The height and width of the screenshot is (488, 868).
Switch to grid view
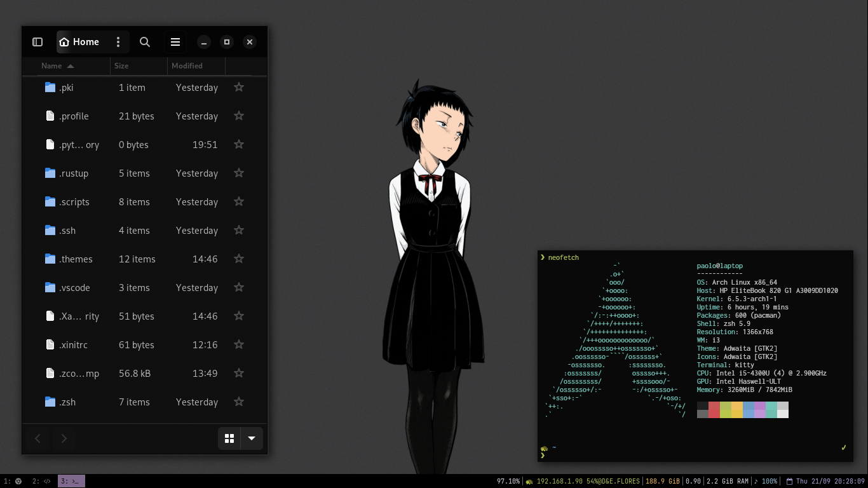click(229, 438)
